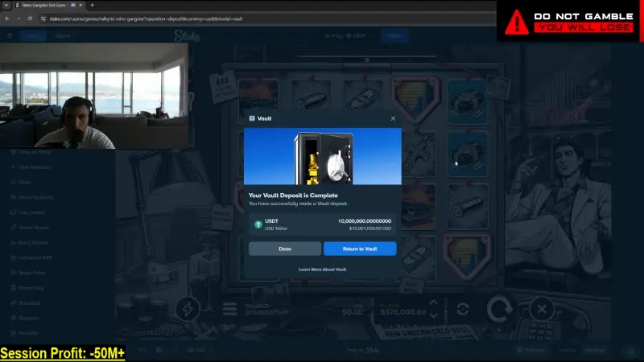Open the USDT currency dropdown in the header
This screenshot has width=644, height=362.
349,36
